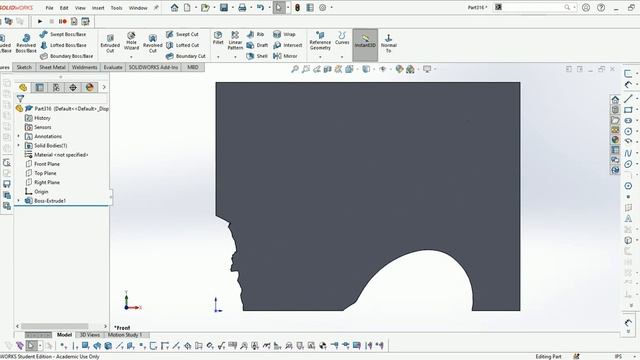This screenshot has height=360, width=640.
Task: Open the Curves tool
Action: (x=342, y=38)
